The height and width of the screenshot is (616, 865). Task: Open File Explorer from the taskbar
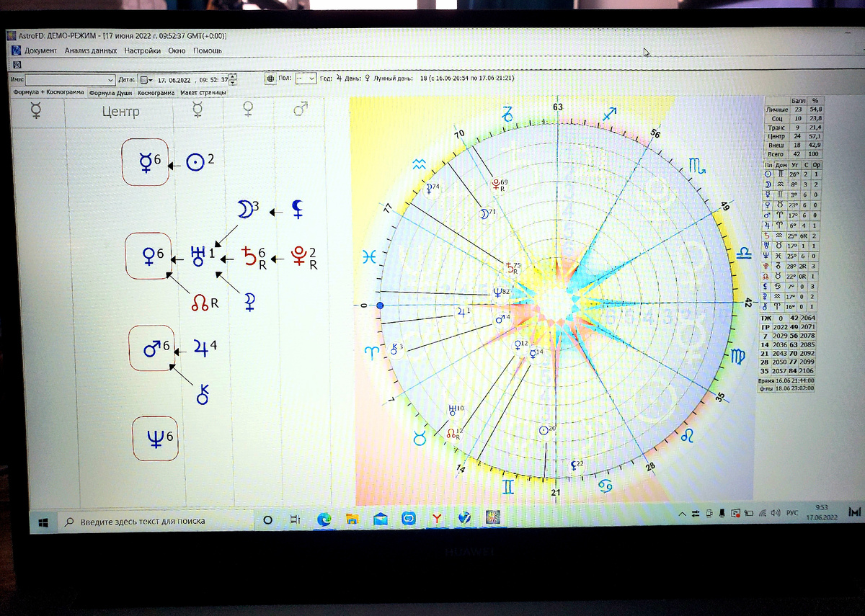352,519
